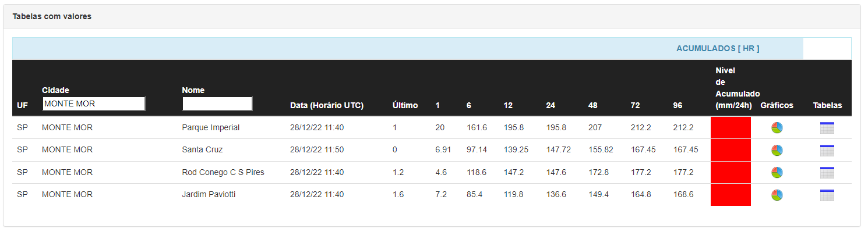Click the Tabelas com valores panel title
Screen dimensions: 868x232
pyautogui.click(x=52, y=17)
